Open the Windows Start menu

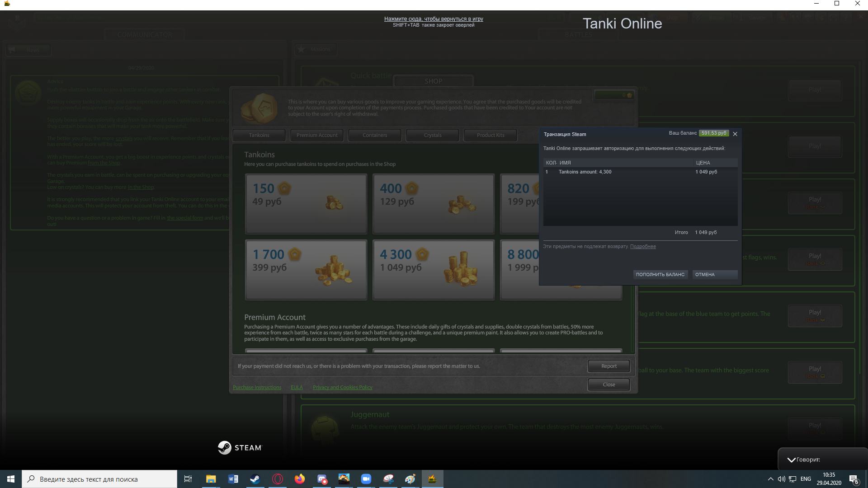[x=11, y=479]
